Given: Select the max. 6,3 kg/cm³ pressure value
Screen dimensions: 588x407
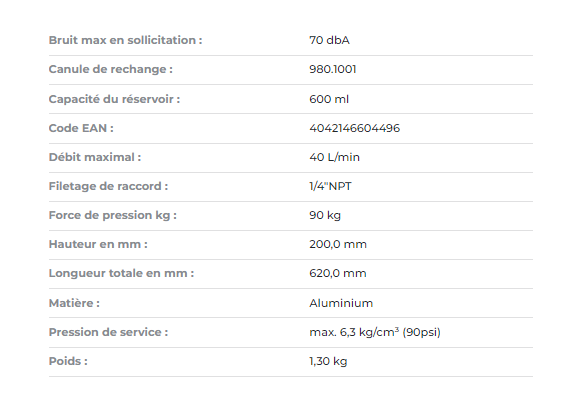Looking at the screenshot, I should pyautogui.click(x=375, y=332).
